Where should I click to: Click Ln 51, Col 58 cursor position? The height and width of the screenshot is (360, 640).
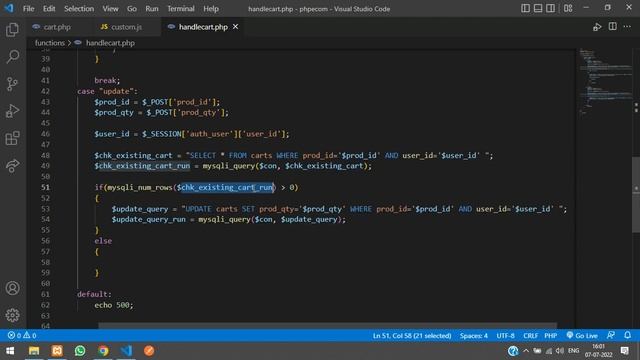tap(412, 336)
